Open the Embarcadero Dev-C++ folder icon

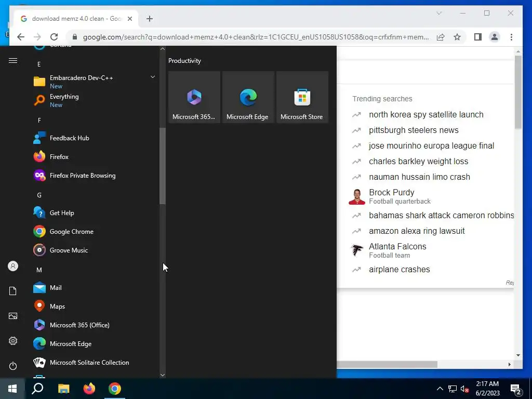click(39, 82)
